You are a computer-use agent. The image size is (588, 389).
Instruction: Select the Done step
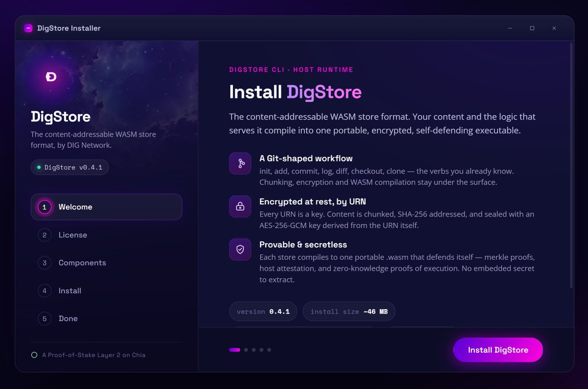(x=106, y=318)
